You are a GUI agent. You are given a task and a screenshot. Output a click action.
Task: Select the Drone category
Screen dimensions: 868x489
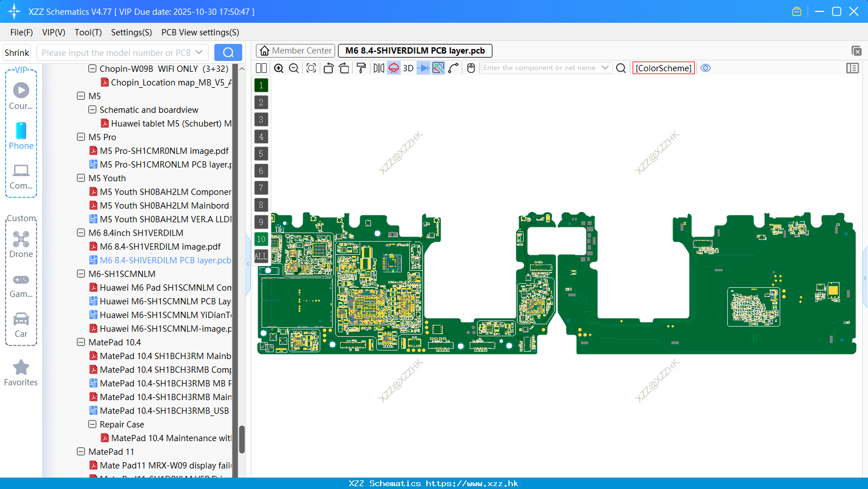pos(21,244)
